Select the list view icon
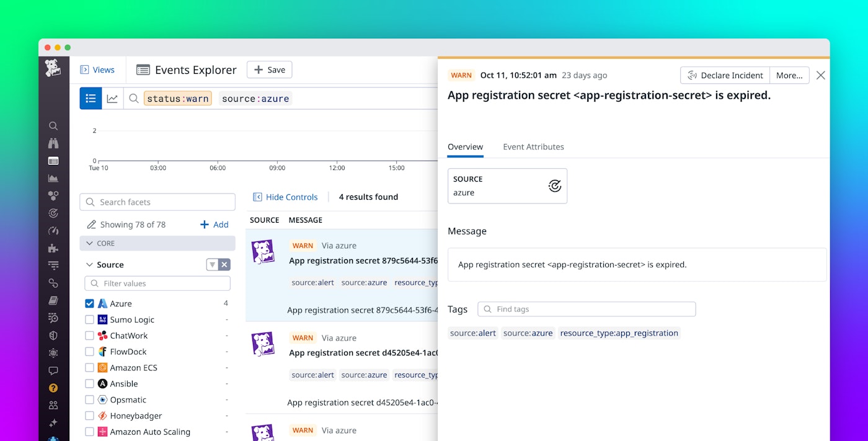 tap(91, 99)
